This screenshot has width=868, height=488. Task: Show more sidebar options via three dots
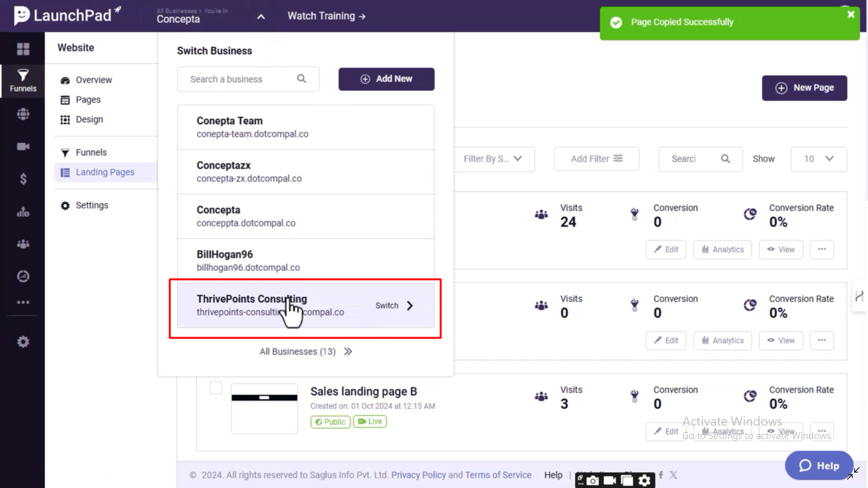point(23,302)
